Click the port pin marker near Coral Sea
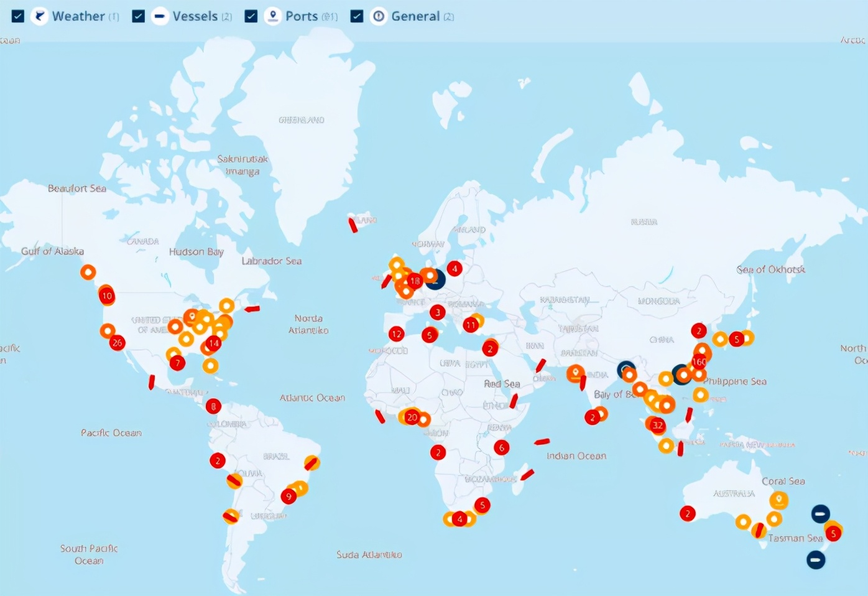Screen dimensions: 868x596 tap(778, 500)
